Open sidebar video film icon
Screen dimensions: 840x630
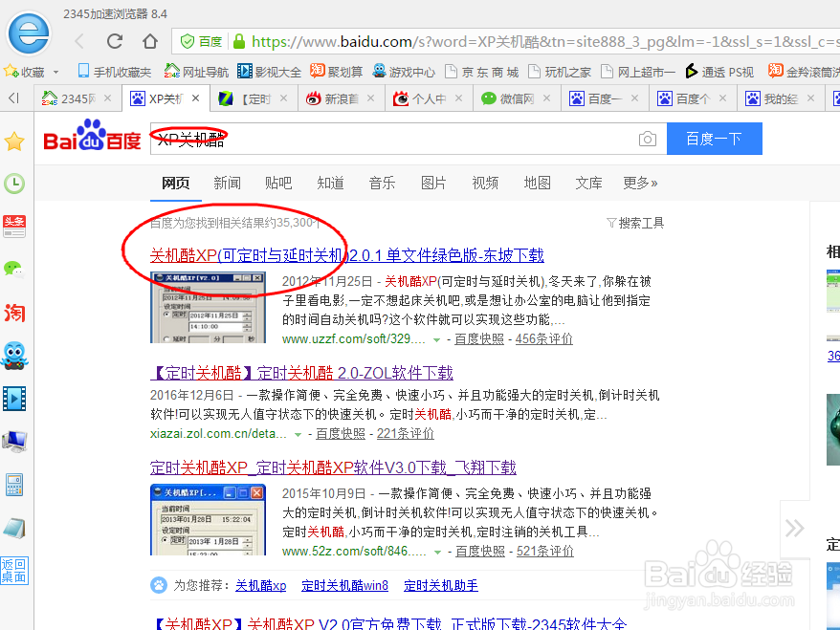tap(14, 399)
